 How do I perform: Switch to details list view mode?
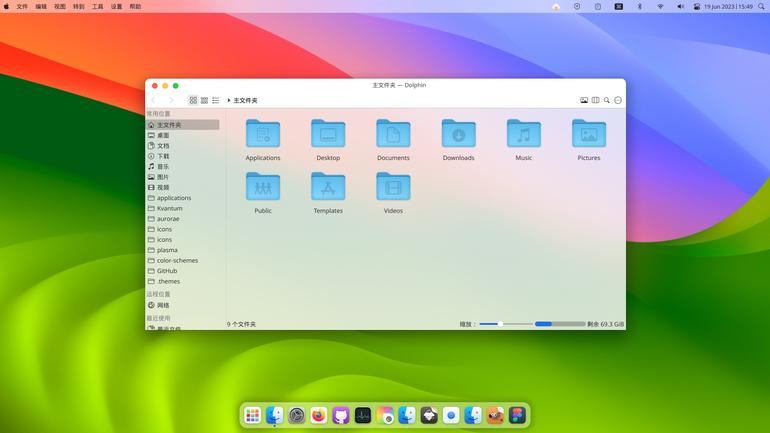216,100
